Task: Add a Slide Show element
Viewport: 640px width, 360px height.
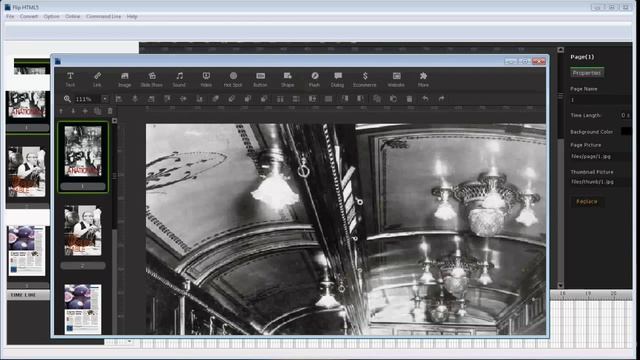Action: (151, 79)
